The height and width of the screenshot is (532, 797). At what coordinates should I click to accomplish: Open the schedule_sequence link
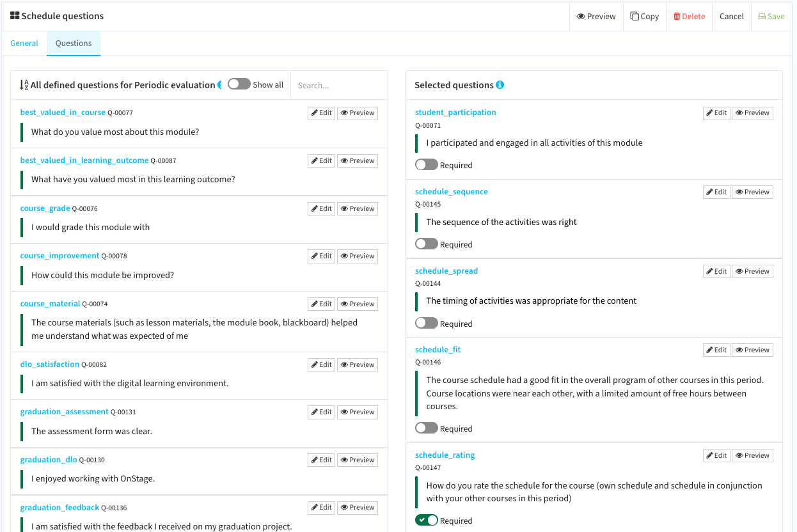pyautogui.click(x=452, y=192)
